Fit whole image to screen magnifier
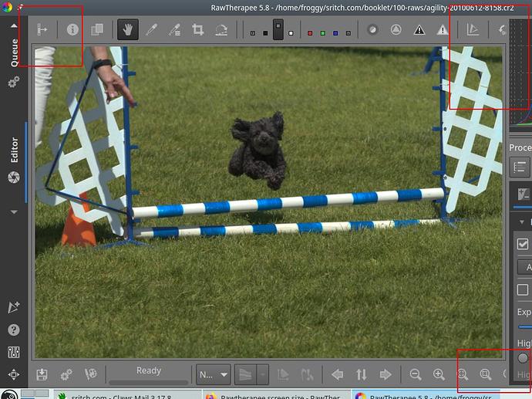 (463, 374)
